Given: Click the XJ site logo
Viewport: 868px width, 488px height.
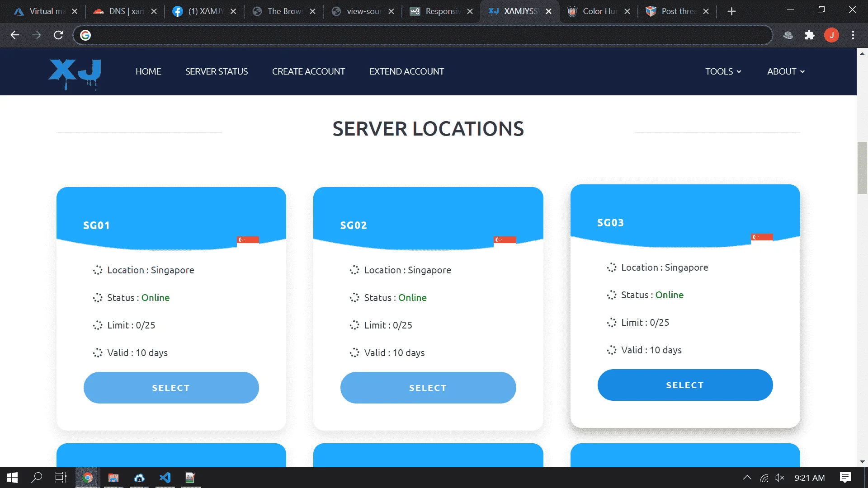Looking at the screenshot, I should click(75, 74).
